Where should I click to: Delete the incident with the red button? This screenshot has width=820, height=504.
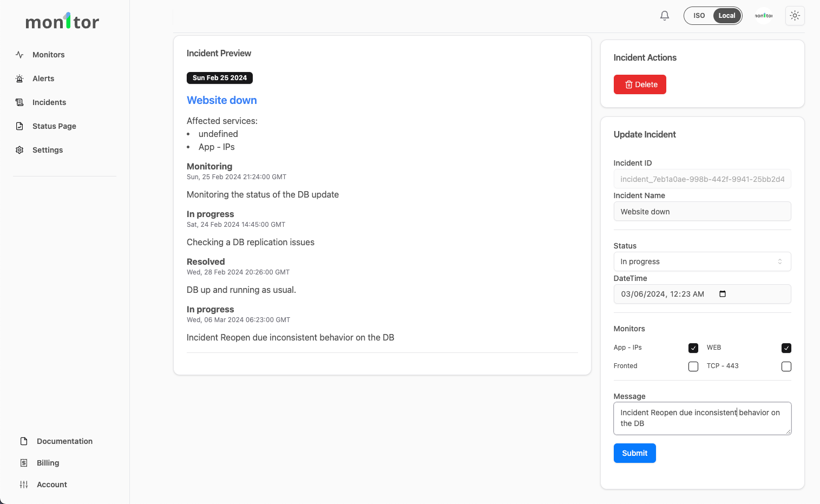click(640, 84)
